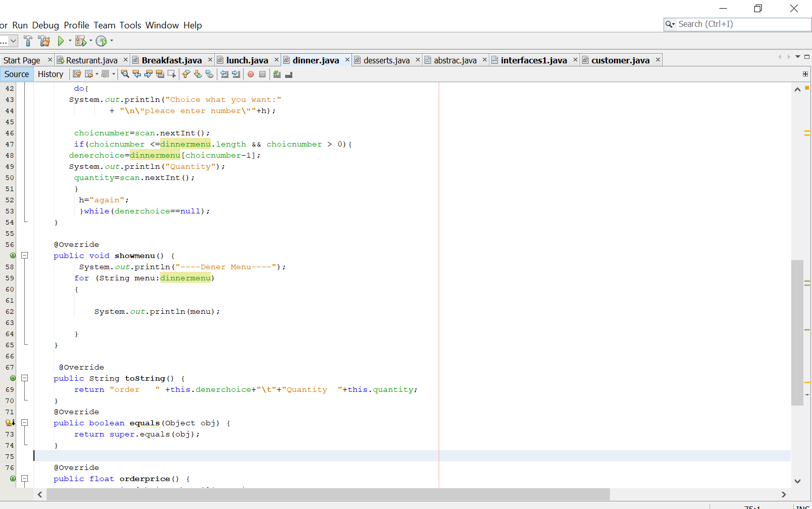Click the Debug Project icon
812x509 pixels.
[x=81, y=41]
